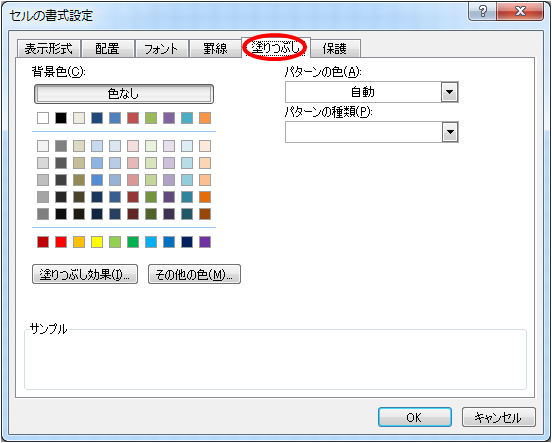Choose the bright red standard color swatch
Image resolution: width=552 pixels, height=443 pixels.
click(61, 242)
